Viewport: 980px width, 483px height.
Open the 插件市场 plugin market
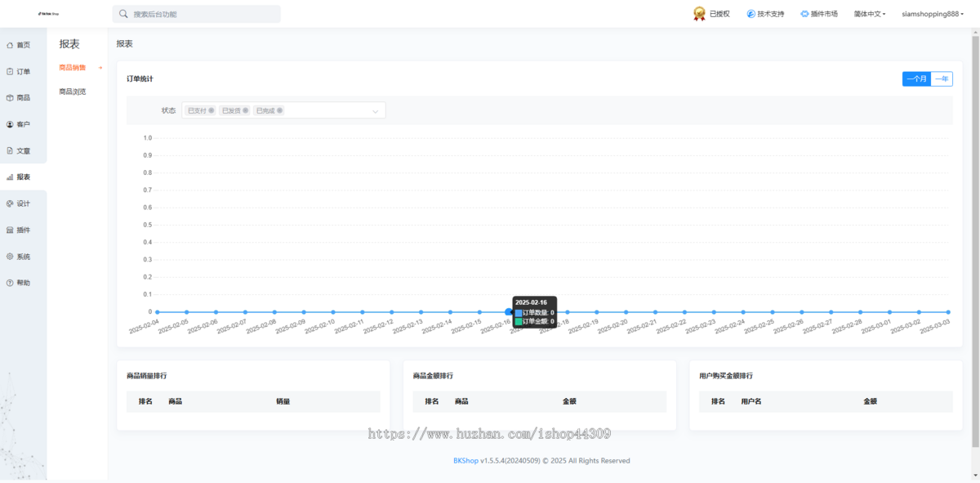tap(819, 14)
